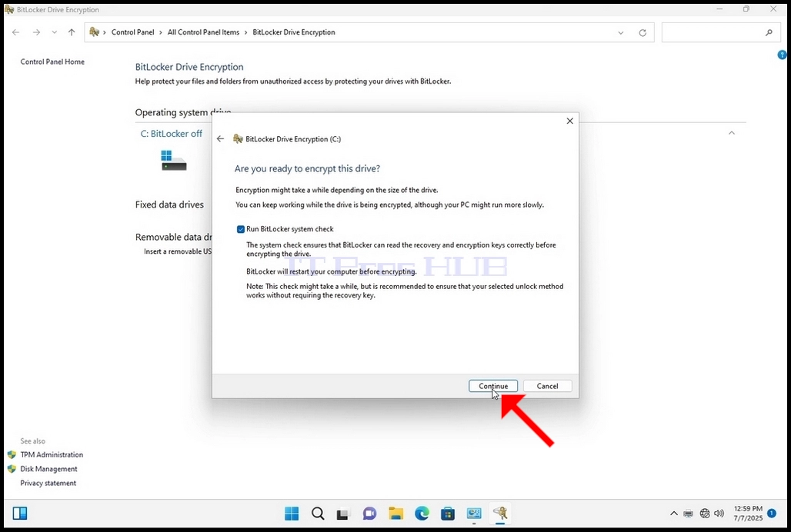Open the recent locations dropdown chevron

54,32
